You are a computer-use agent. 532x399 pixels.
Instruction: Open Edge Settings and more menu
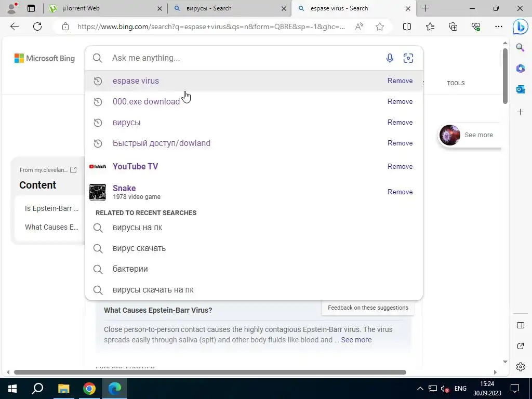point(498,26)
